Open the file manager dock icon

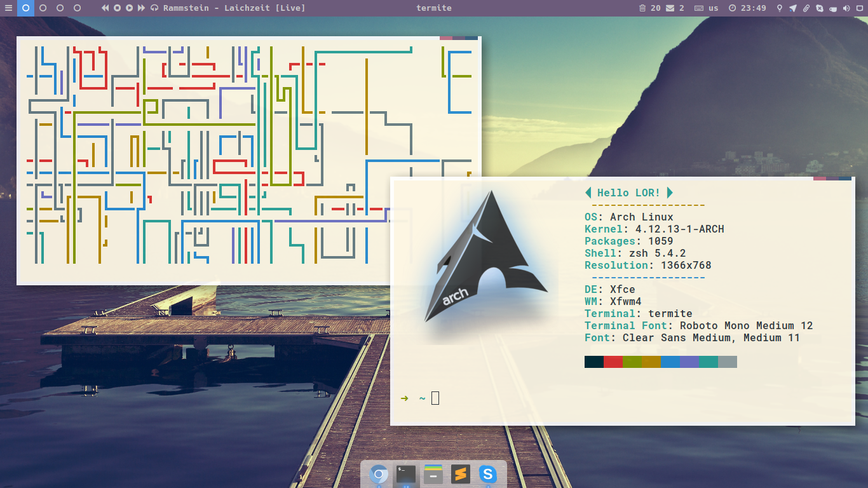[x=433, y=474]
